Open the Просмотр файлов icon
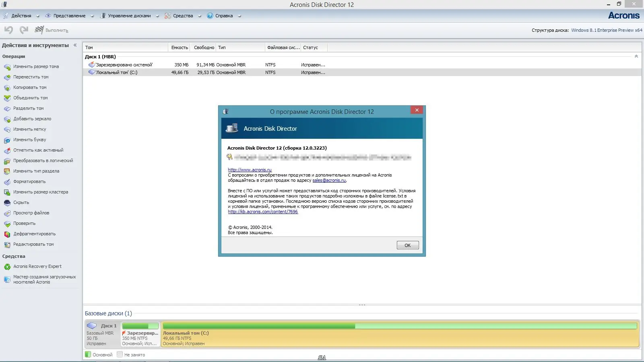Viewport: 644px width, 362px height. point(7,213)
